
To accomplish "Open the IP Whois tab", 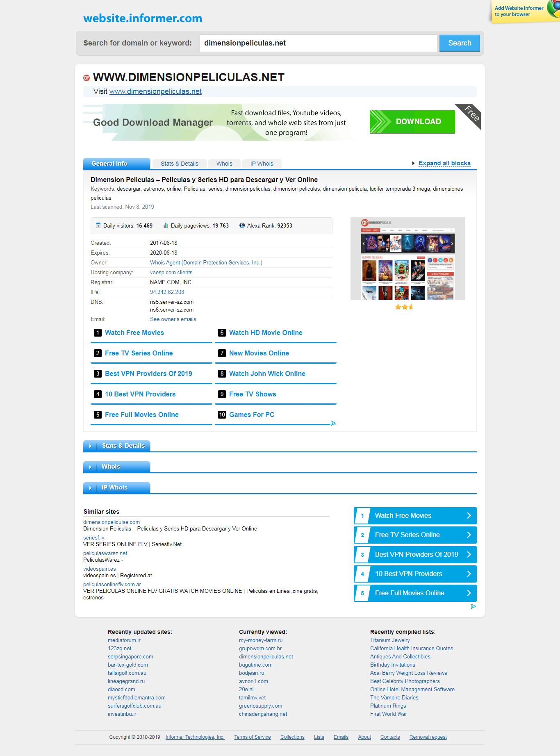I will [x=262, y=164].
